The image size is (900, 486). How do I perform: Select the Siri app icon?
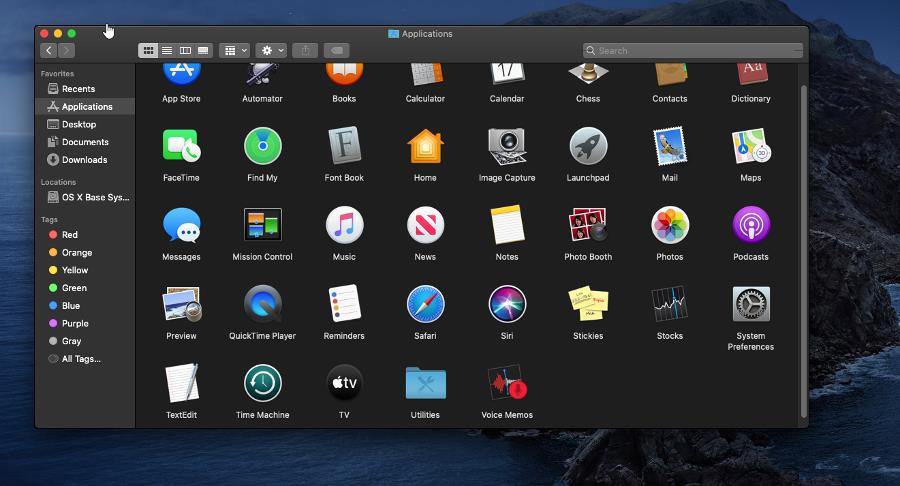tap(507, 304)
